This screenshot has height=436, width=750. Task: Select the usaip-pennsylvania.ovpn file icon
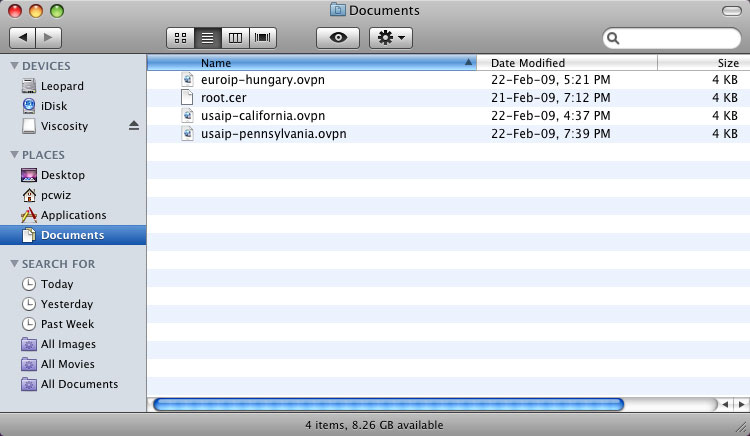pyautogui.click(x=188, y=133)
